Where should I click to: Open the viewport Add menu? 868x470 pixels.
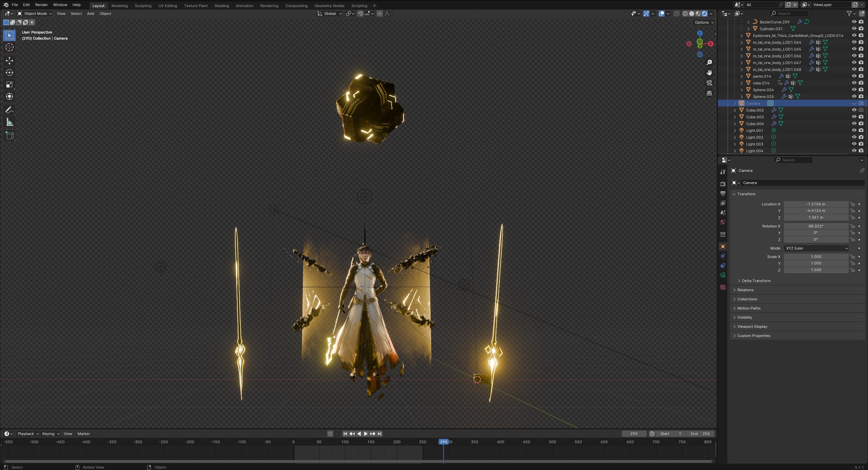tap(91, 14)
